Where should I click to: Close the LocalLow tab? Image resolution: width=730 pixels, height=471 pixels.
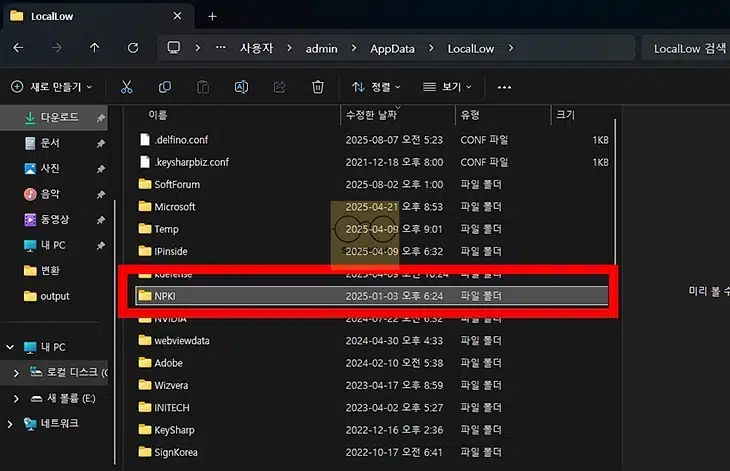pos(177,16)
